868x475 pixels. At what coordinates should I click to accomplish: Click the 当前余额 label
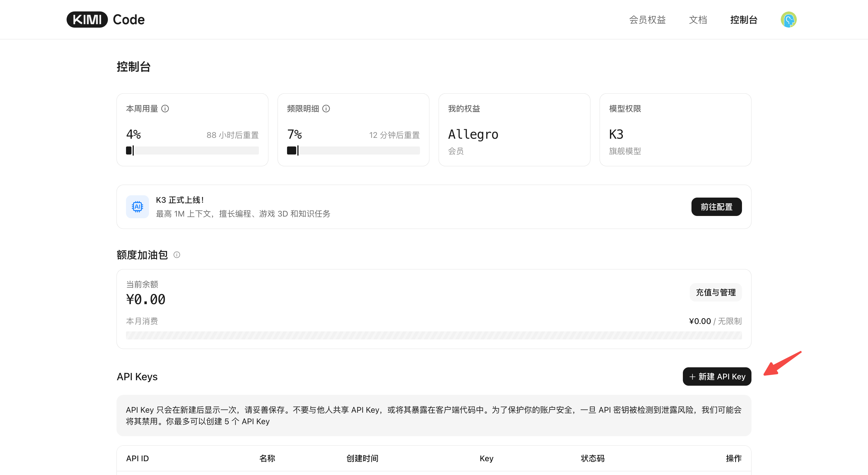point(142,284)
